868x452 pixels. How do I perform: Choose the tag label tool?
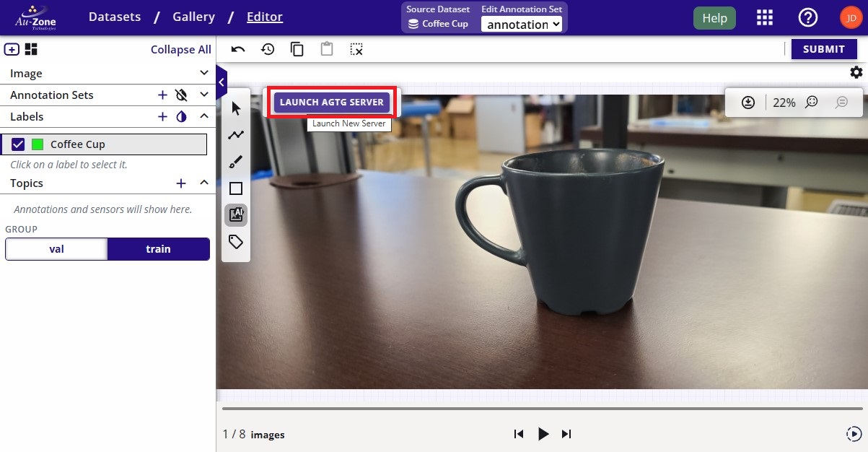[236, 242]
